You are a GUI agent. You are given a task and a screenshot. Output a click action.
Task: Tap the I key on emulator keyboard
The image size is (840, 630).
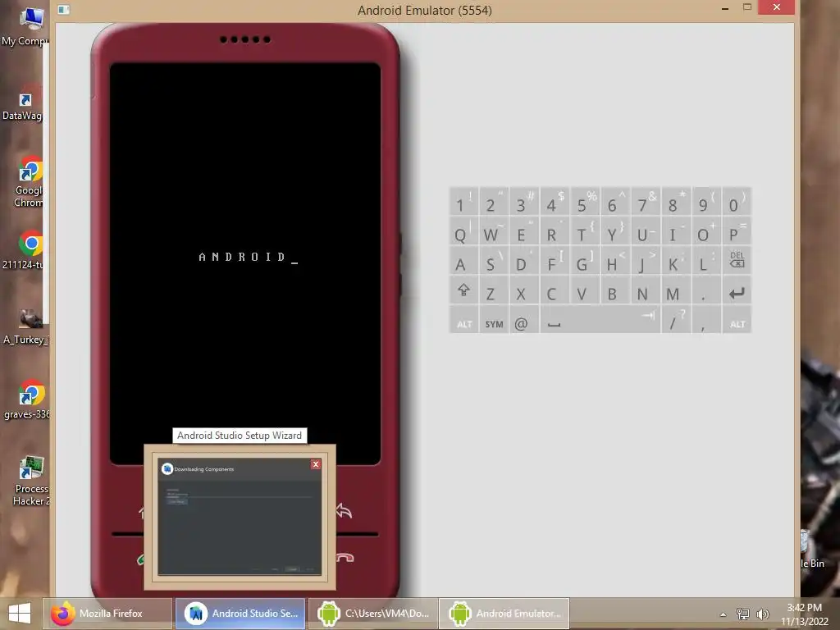pos(676,231)
